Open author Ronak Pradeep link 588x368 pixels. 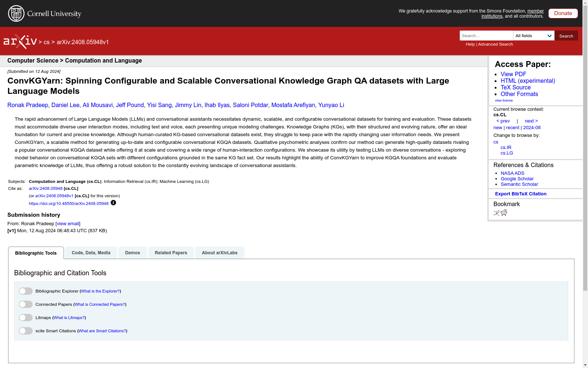click(x=28, y=105)
